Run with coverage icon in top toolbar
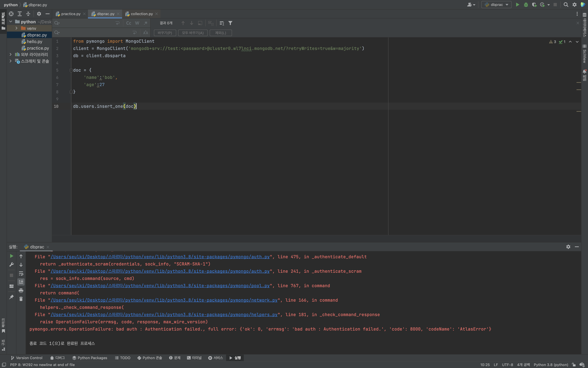This screenshot has width=588, height=368. coord(534,5)
